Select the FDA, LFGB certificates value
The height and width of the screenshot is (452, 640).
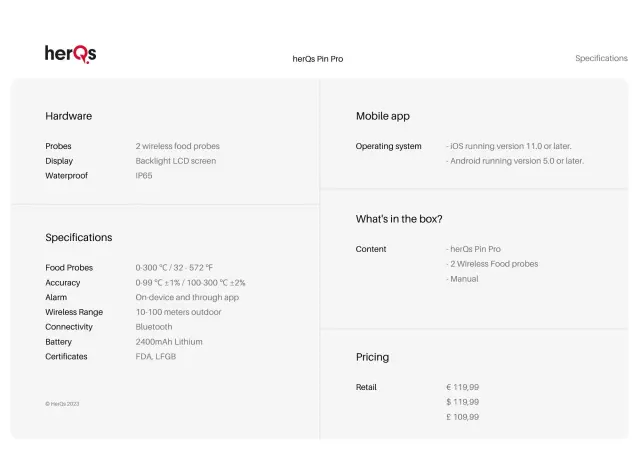point(156,357)
